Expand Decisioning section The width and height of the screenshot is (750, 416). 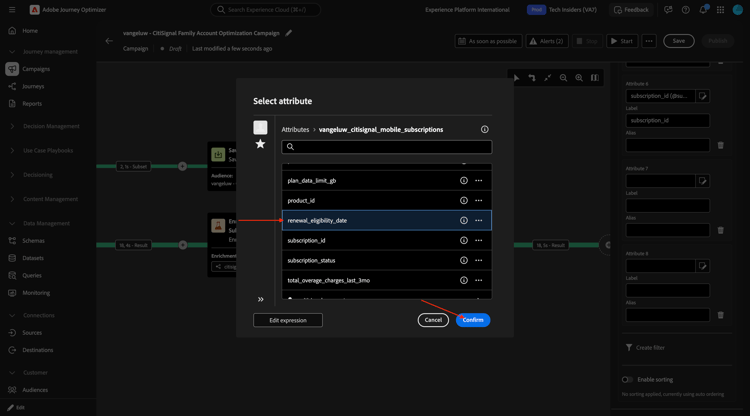pos(12,175)
